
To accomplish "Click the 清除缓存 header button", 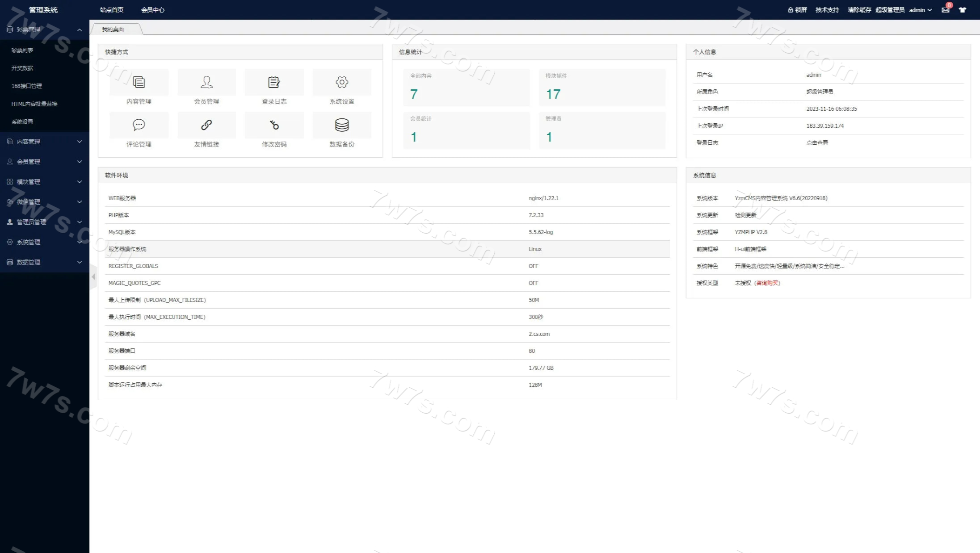I will [859, 10].
